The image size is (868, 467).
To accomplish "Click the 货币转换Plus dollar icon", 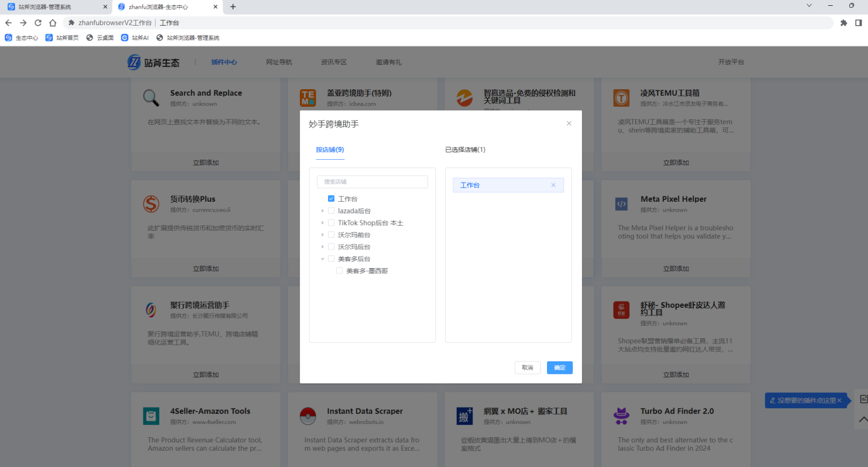I will (151, 204).
